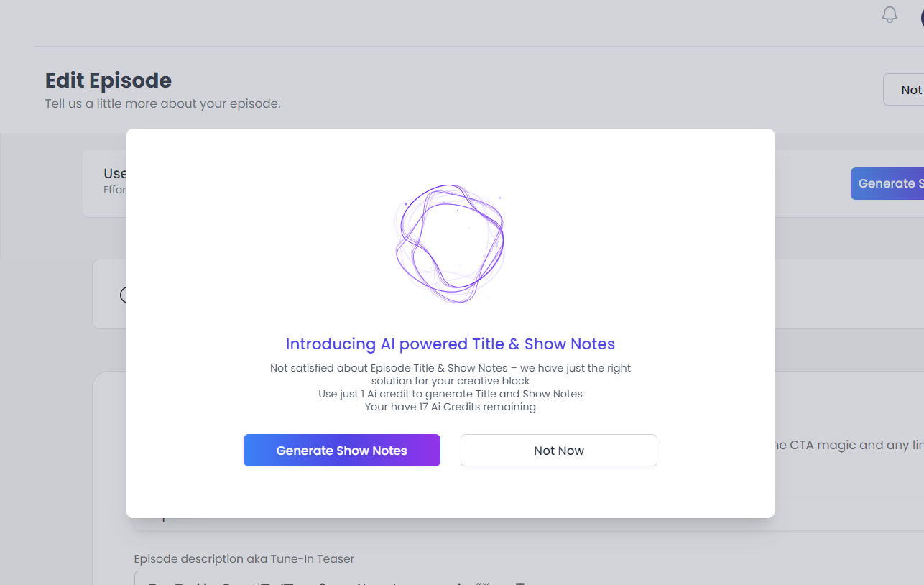Click the blockquote icon in the editor toolbar
The height and width of the screenshot is (585, 924).
[x=483, y=582]
